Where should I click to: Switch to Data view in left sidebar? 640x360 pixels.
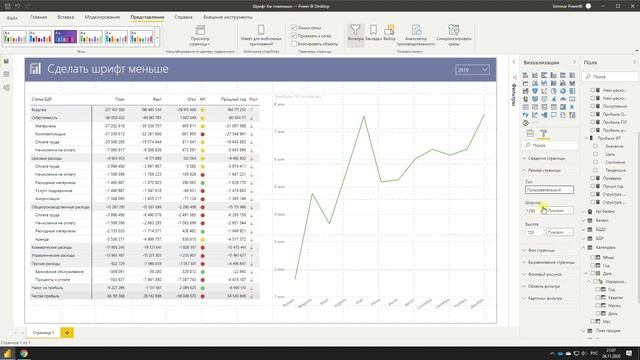6,74
